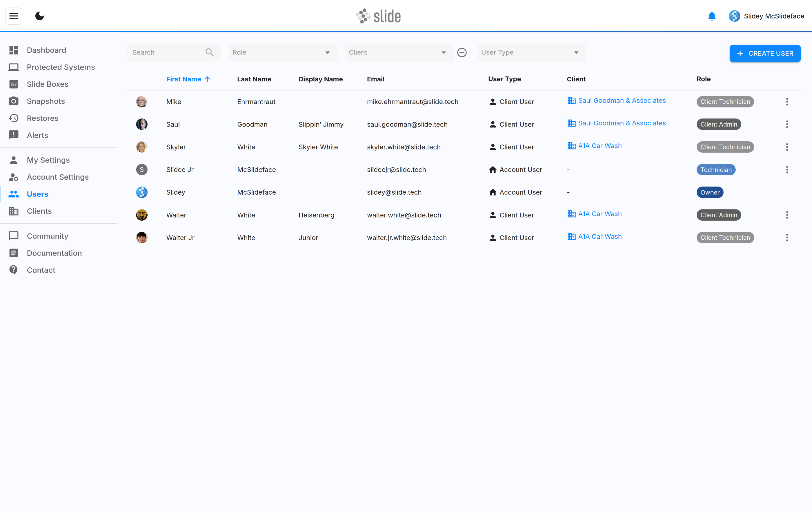Click the My Settings person icon
This screenshot has width=812, height=513.
click(14, 160)
